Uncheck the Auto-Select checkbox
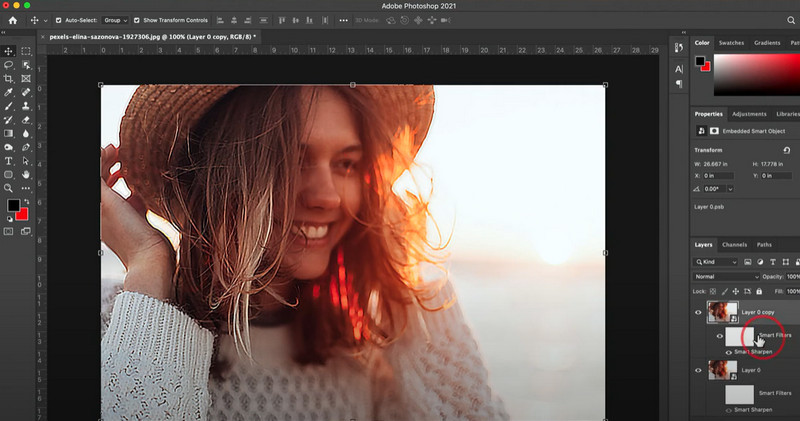The width and height of the screenshot is (800, 421). [58, 20]
